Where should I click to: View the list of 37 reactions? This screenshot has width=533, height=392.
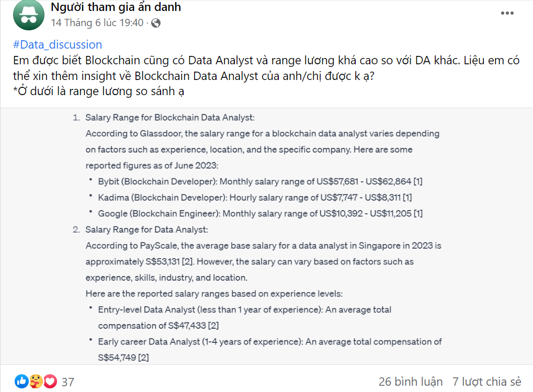pos(68,382)
